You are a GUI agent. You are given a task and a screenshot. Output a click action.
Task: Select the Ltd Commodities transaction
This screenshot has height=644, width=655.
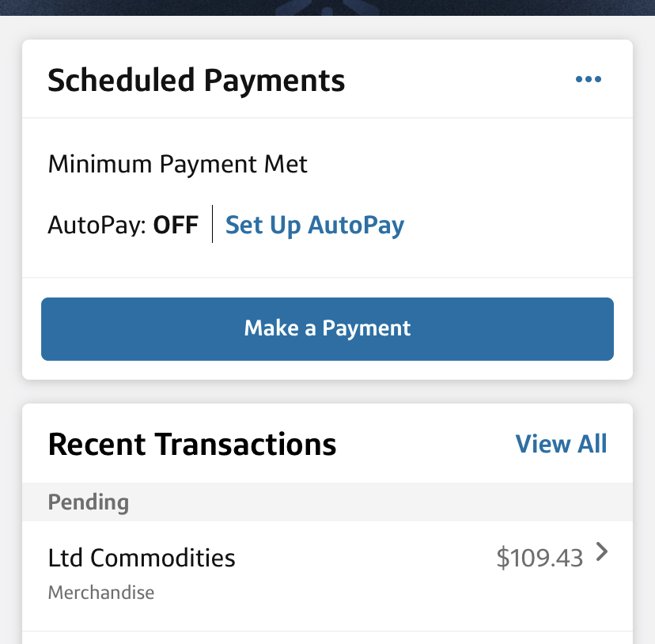142,558
